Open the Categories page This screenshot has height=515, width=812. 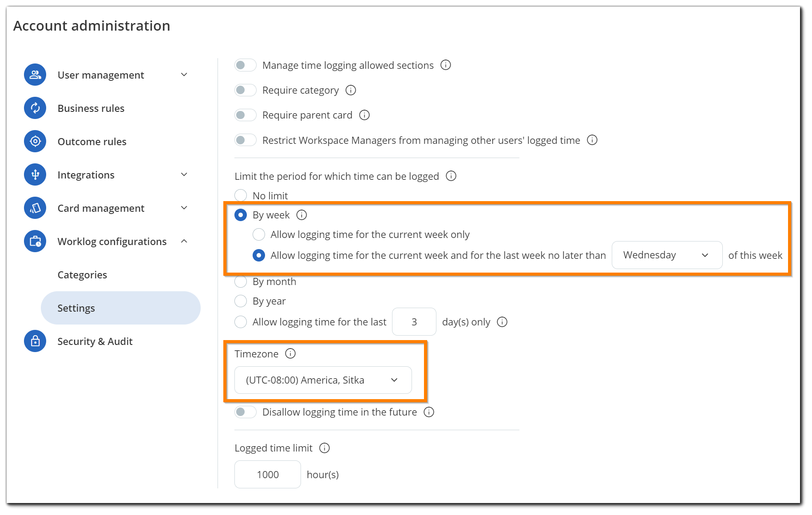click(x=82, y=274)
